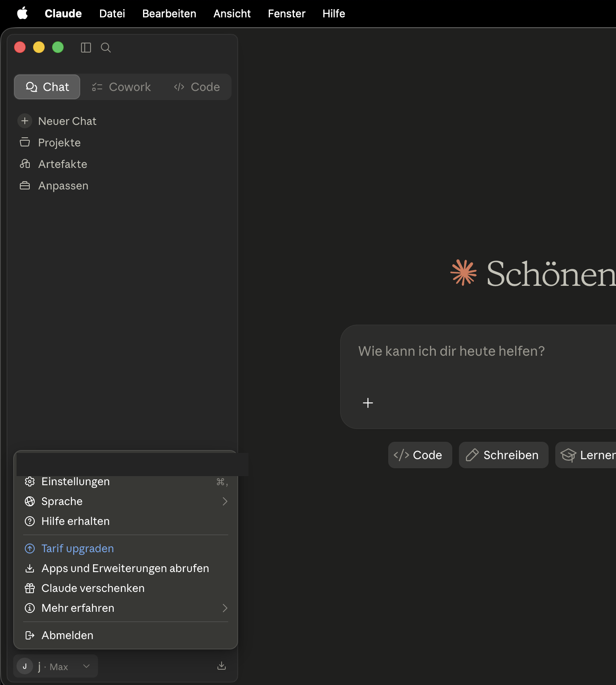
Task: Click the download icon beside Apps und Erweiterungen
Action: pos(30,568)
